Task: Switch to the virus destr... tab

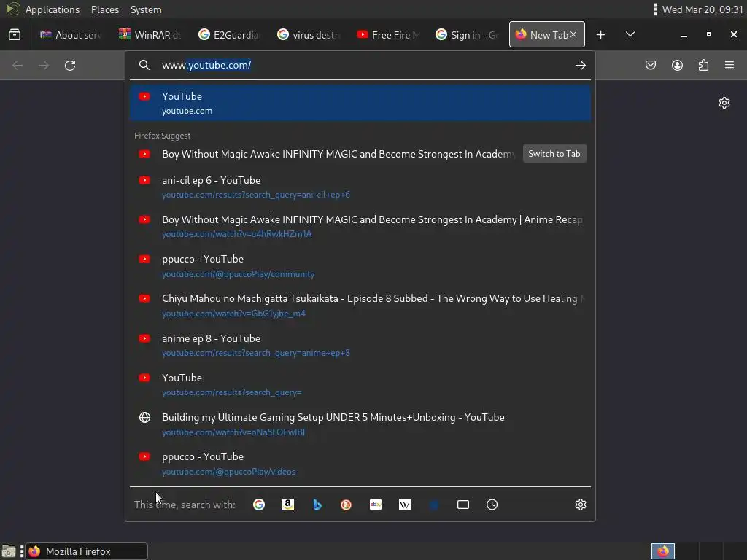Action: pos(309,35)
